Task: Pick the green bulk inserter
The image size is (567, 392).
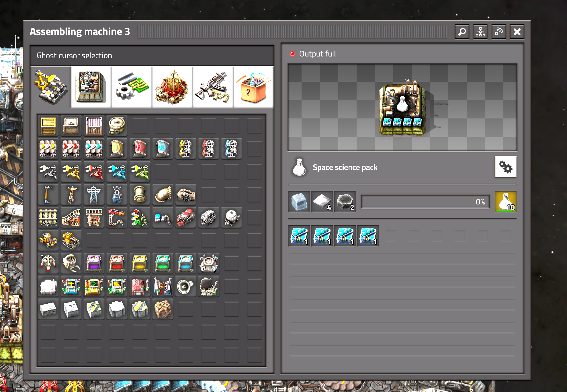Action: pos(140,171)
